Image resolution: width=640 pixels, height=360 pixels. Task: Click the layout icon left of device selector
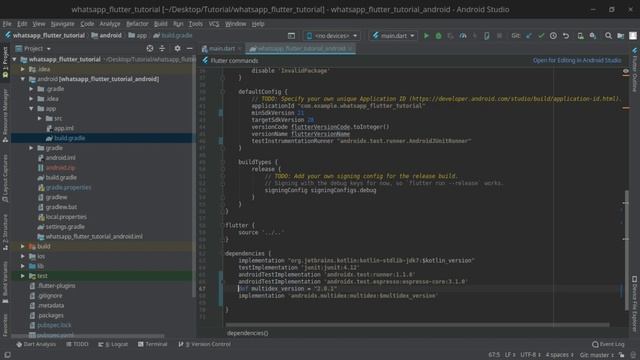click(x=291, y=36)
